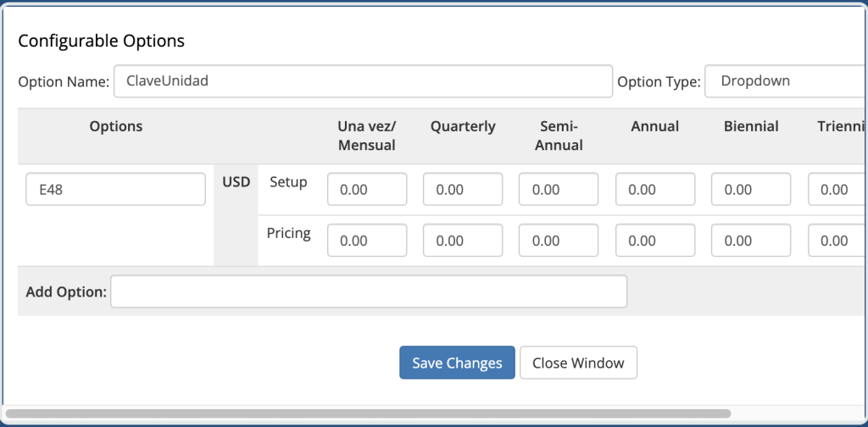Click Setup price field under Triennial

(838, 189)
